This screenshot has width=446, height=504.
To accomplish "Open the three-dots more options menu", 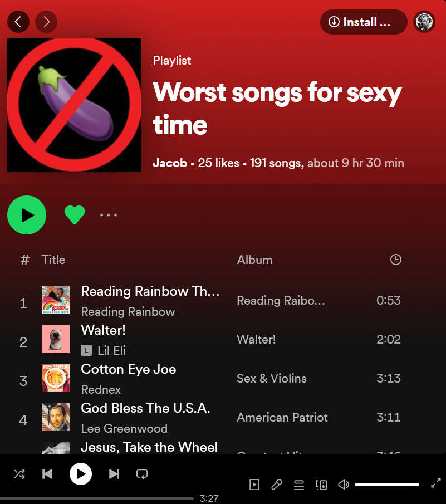I will point(109,215).
